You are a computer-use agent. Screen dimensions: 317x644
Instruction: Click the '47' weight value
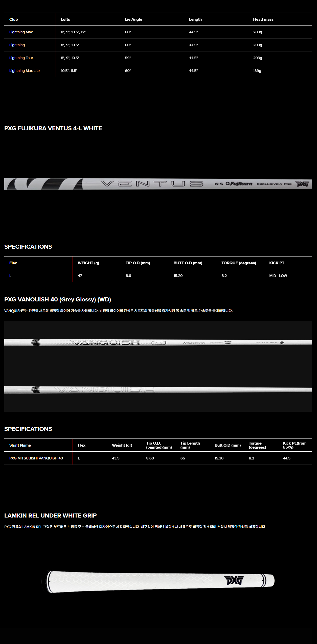(80, 276)
